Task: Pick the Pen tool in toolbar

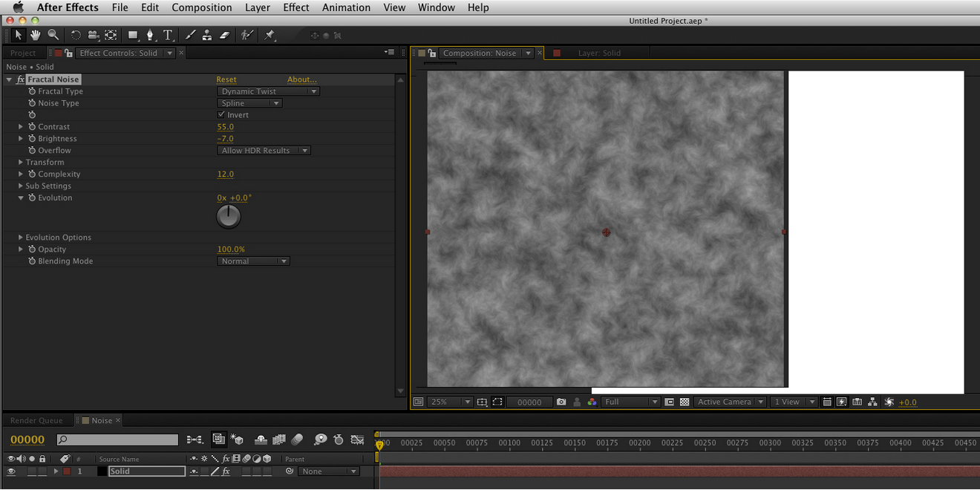Action: pos(151,35)
